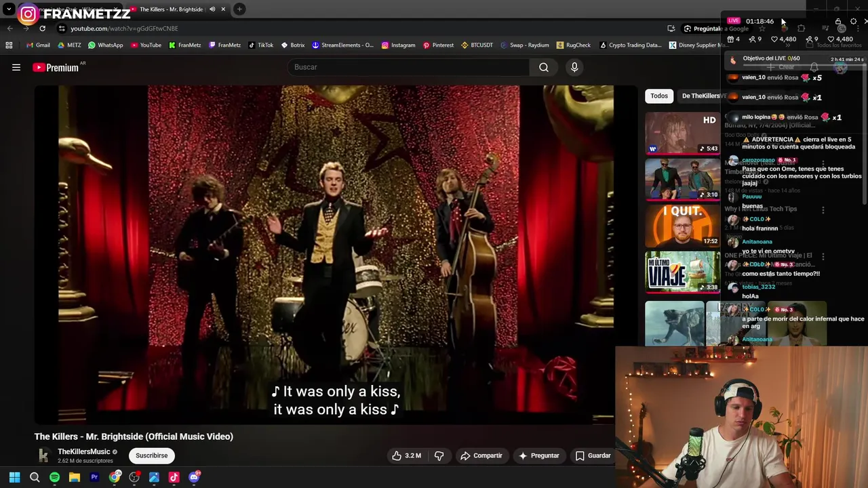Toggle the lock icon on live overlay

(x=838, y=21)
